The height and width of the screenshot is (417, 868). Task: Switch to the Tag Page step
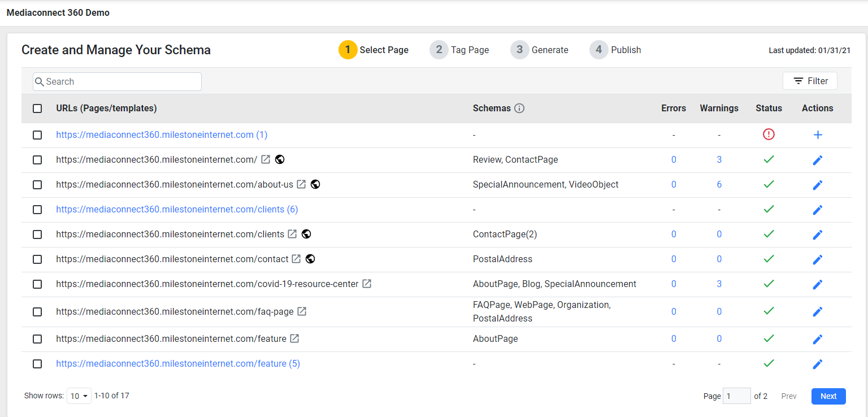[459, 50]
